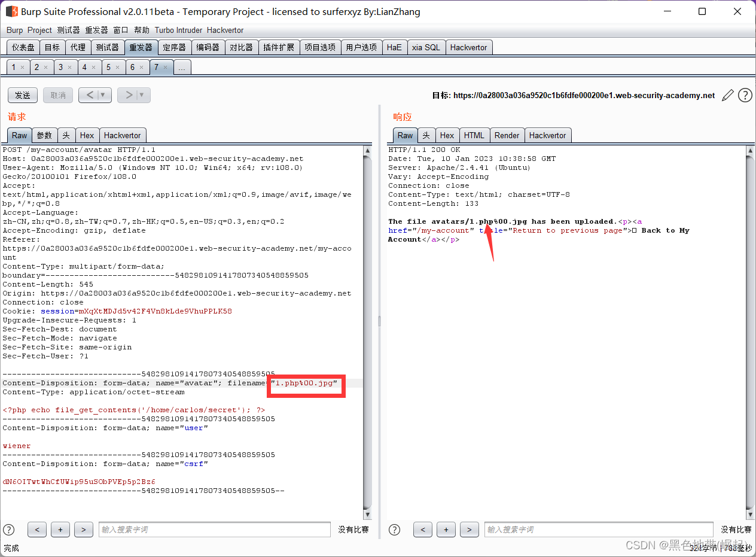Open history back dropdown arrow
756x557 pixels.
click(x=103, y=95)
